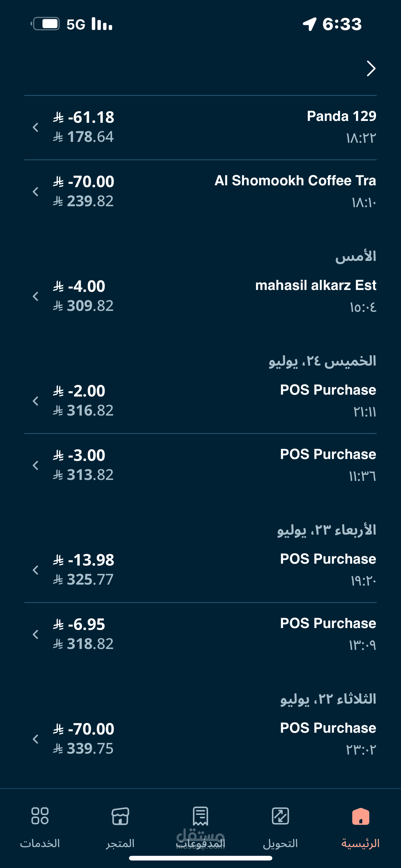Expand the Panda 129 transaction chevron
401x868 pixels.
(x=36, y=127)
